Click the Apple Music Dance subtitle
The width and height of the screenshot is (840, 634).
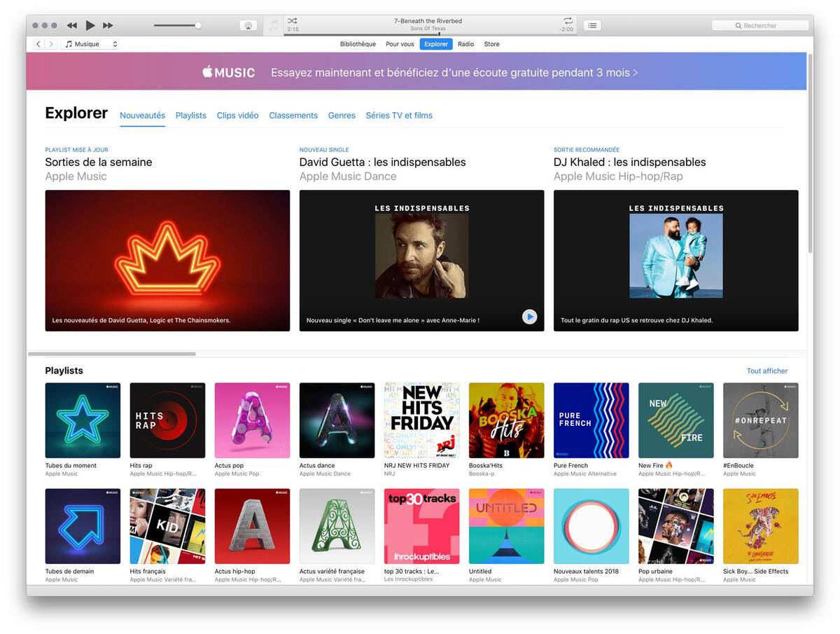(x=348, y=177)
